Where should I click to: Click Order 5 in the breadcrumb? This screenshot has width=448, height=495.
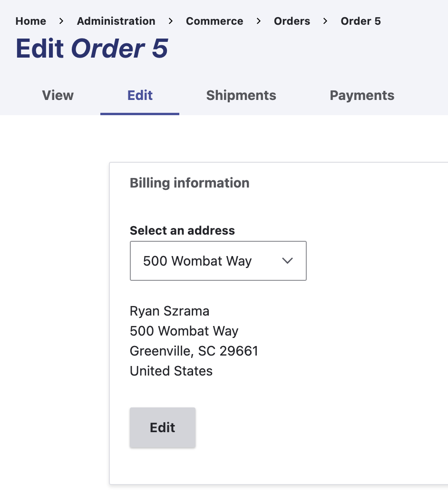click(360, 21)
